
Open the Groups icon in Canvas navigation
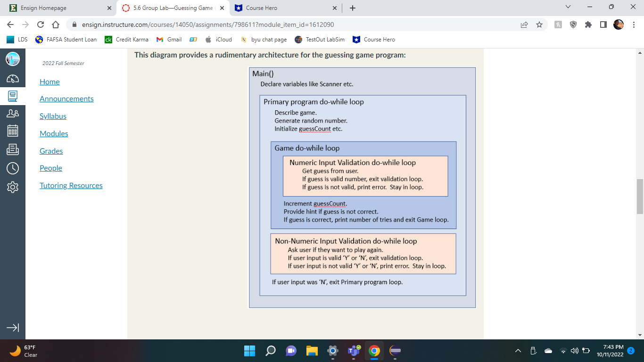[13, 113]
